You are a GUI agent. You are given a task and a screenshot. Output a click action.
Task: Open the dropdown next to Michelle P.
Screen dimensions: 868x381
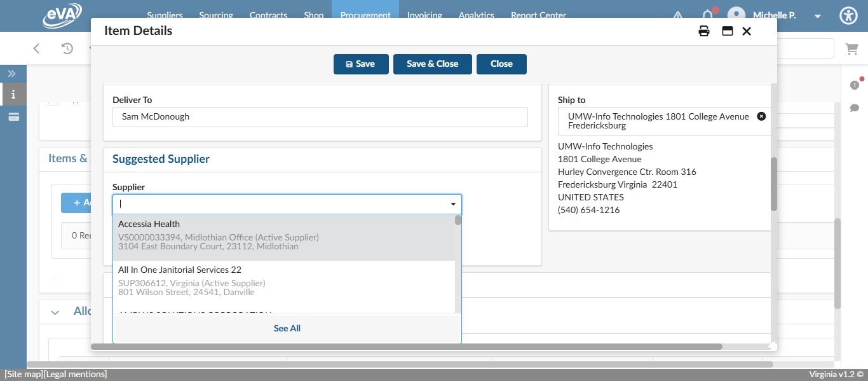pos(817,16)
